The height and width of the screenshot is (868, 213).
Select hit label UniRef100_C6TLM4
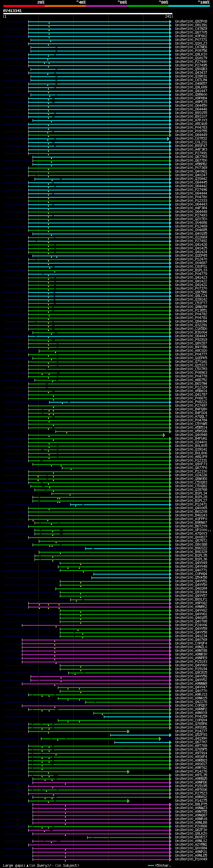click(191, 80)
